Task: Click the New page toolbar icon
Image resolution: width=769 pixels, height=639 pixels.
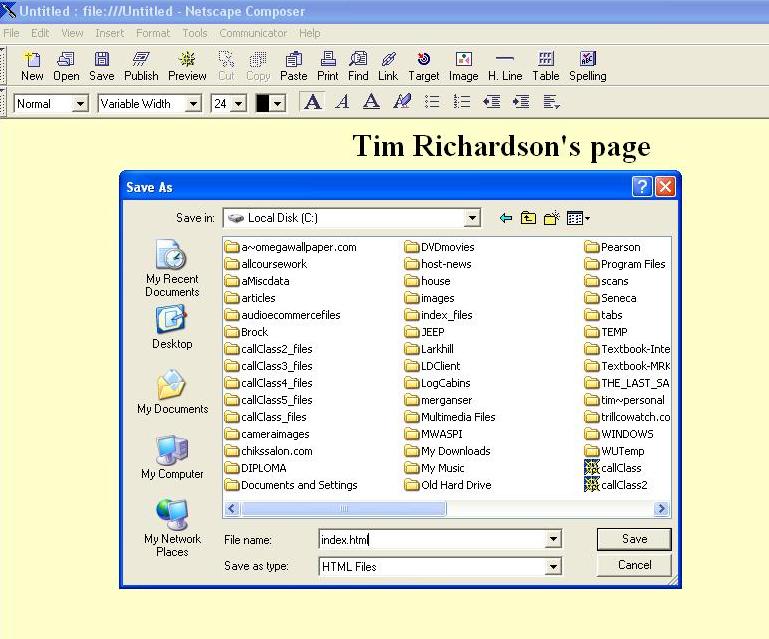Action: coord(32,66)
